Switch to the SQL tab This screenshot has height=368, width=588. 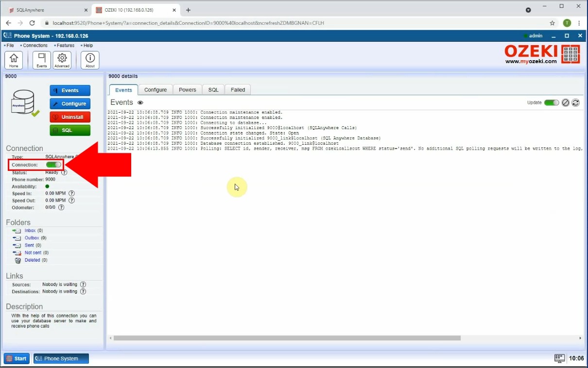[213, 90]
